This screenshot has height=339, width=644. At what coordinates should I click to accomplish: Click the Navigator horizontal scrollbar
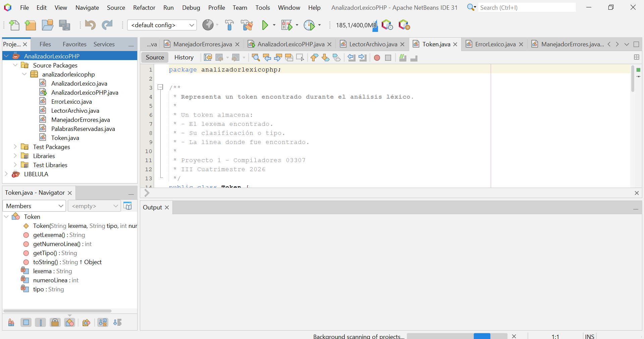pos(57,311)
